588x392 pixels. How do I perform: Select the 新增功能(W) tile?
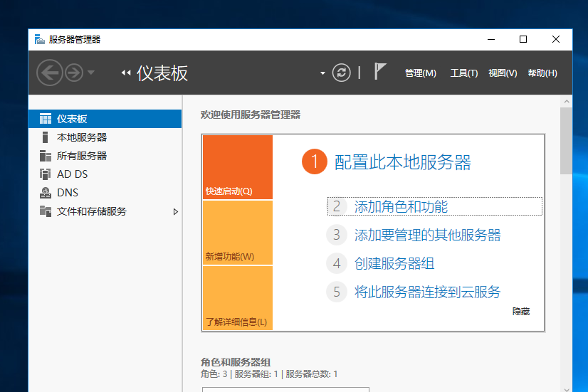pos(237,233)
